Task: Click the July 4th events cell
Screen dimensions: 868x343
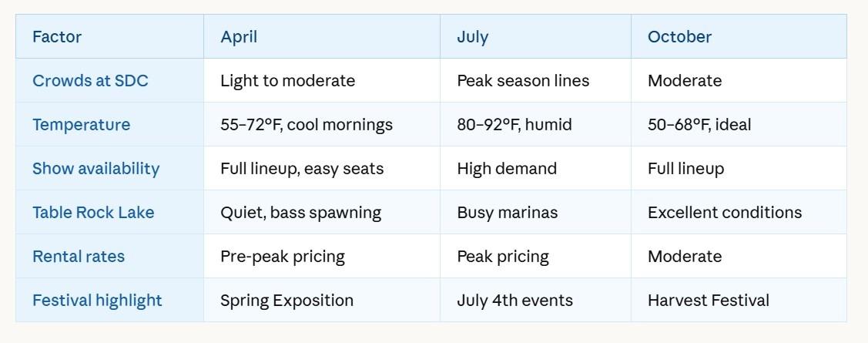Action: (x=515, y=301)
